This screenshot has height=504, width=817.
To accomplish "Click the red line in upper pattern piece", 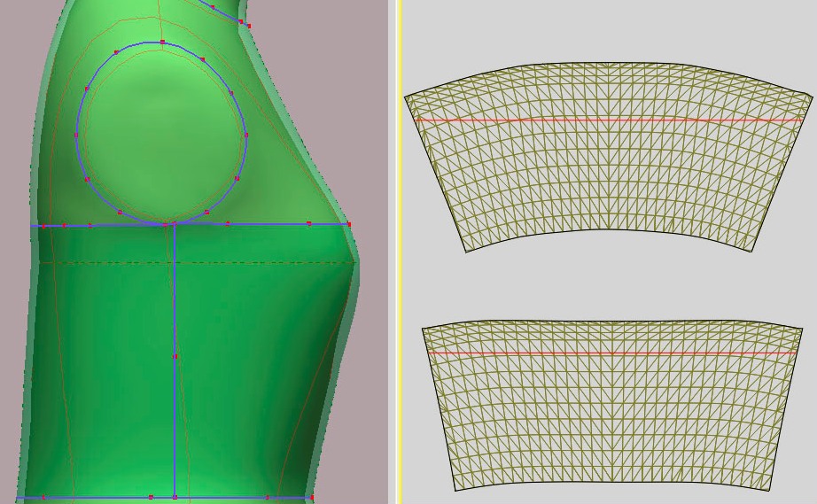I will tap(609, 120).
